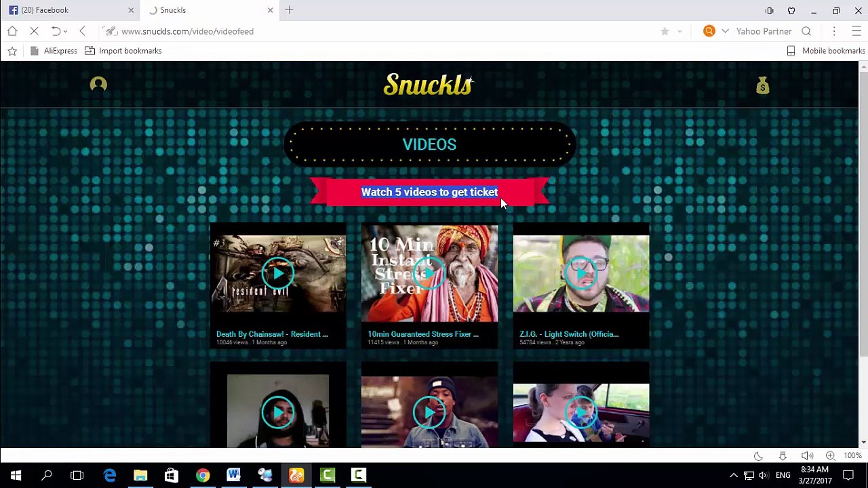Image resolution: width=868 pixels, height=488 pixels.
Task: Play the long-haired person video in second row
Action: tap(278, 411)
